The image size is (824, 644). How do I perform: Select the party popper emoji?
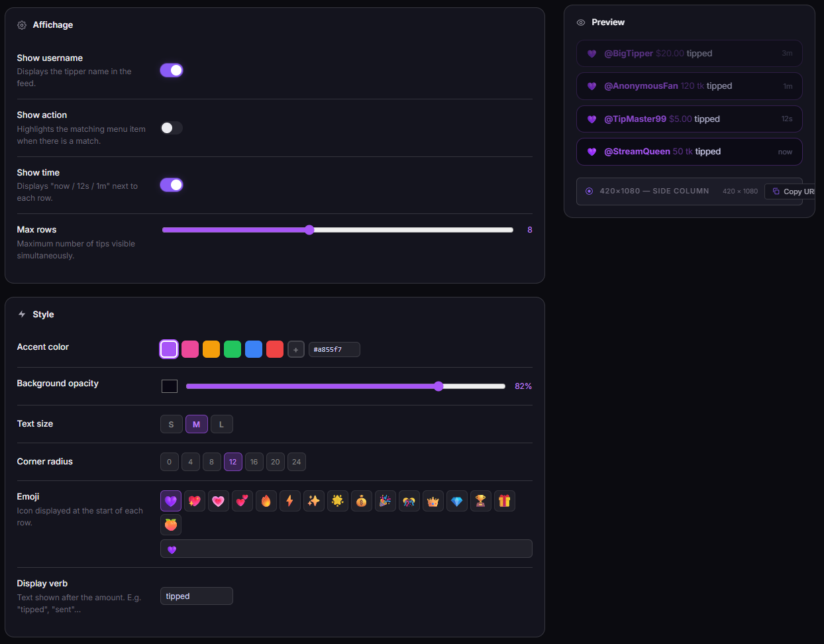pyautogui.click(x=386, y=501)
